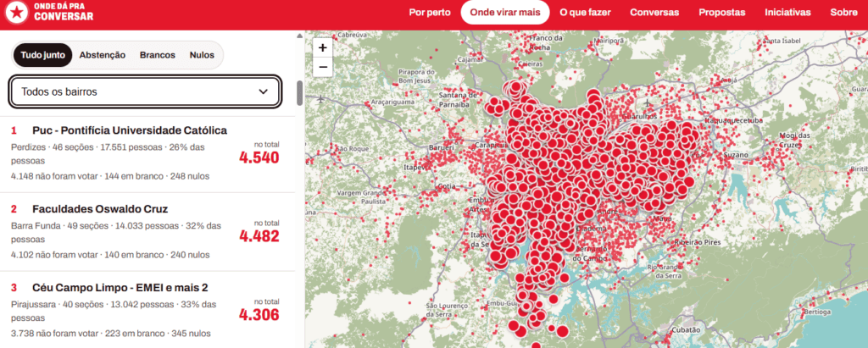The height and width of the screenshot is (348, 868).
Task: Click text '4.102 não foram votar'
Action: click(x=54, y=255)
